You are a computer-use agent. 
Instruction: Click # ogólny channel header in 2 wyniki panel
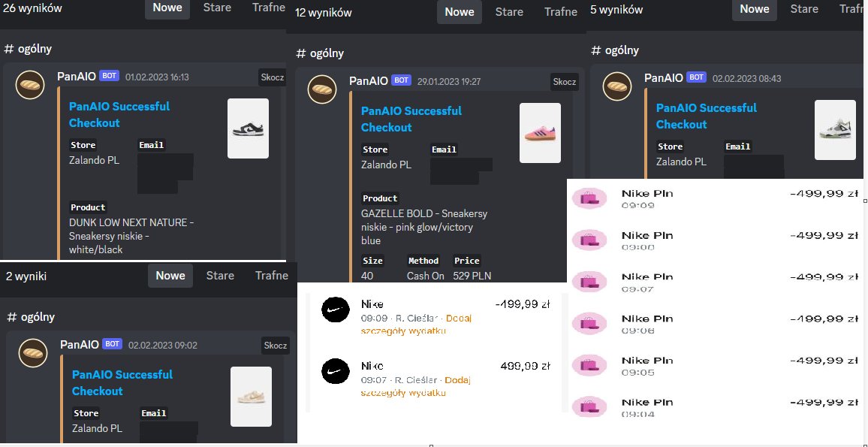tap(31, 317)
